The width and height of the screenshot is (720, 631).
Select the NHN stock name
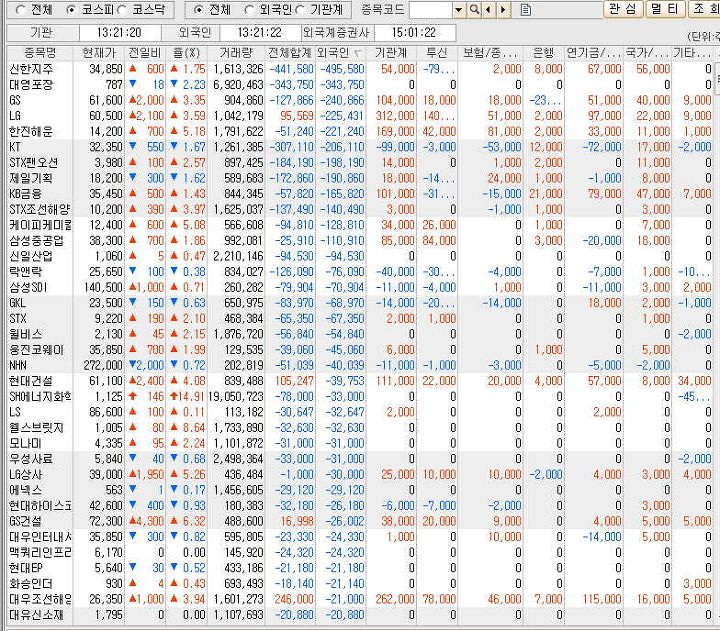coord(18,366)
